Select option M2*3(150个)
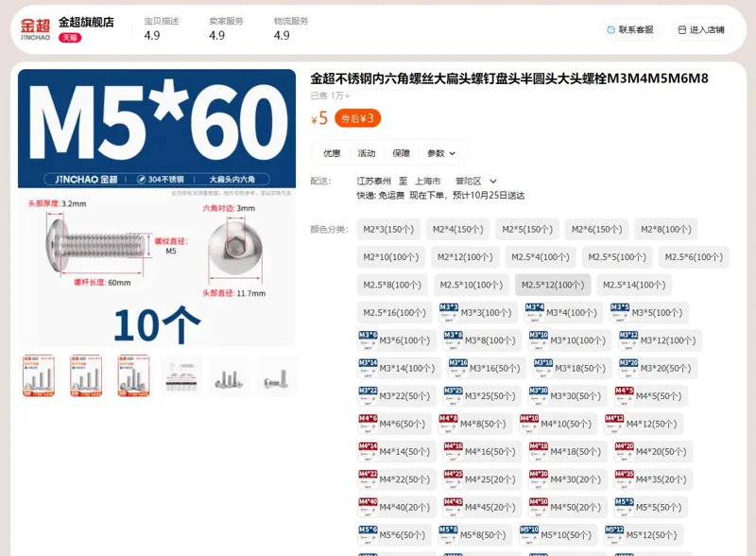The image size is (756, 556). (388, 229)
